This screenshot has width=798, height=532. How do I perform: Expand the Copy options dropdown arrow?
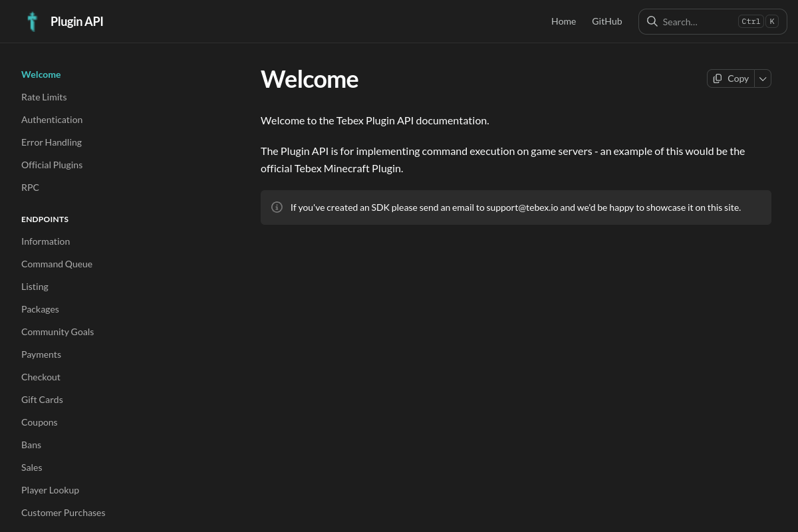pos(763,78)
